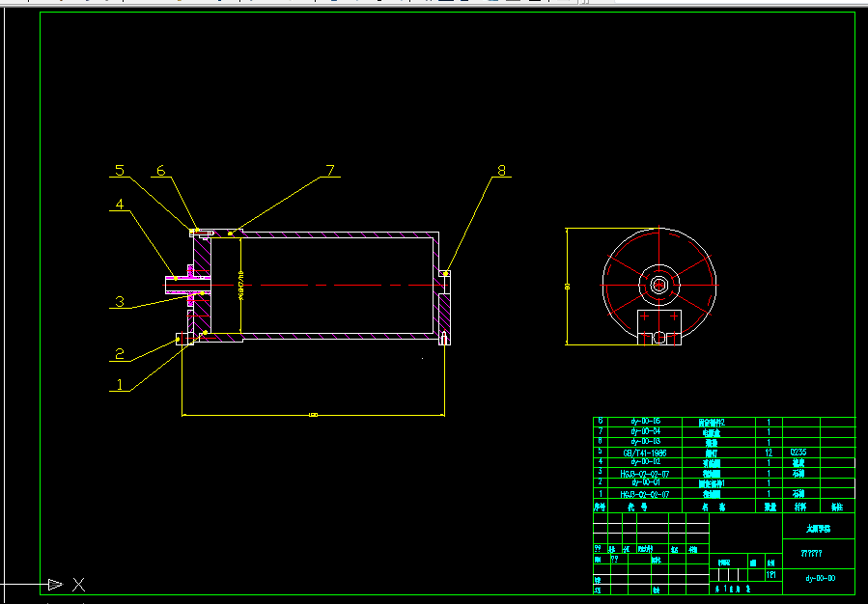Click the dy-00-05 part code cell
This screenshot has width=868, height=604.
(646, 422)
